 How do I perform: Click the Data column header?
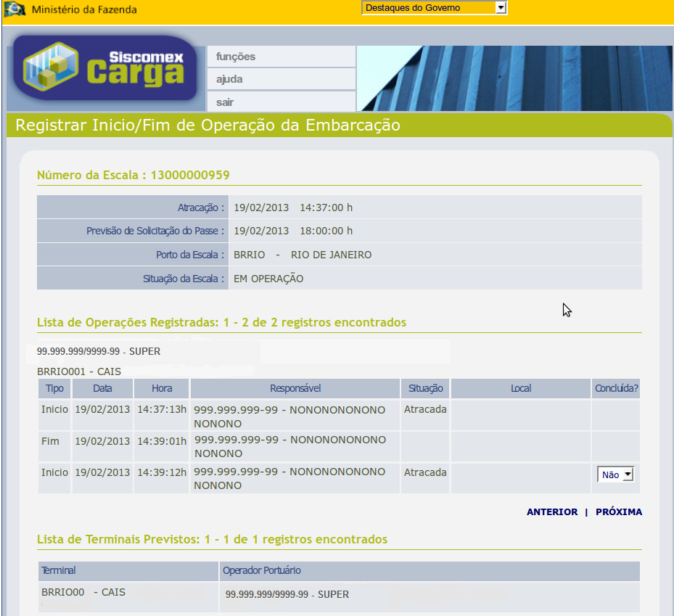pos(102,388)
